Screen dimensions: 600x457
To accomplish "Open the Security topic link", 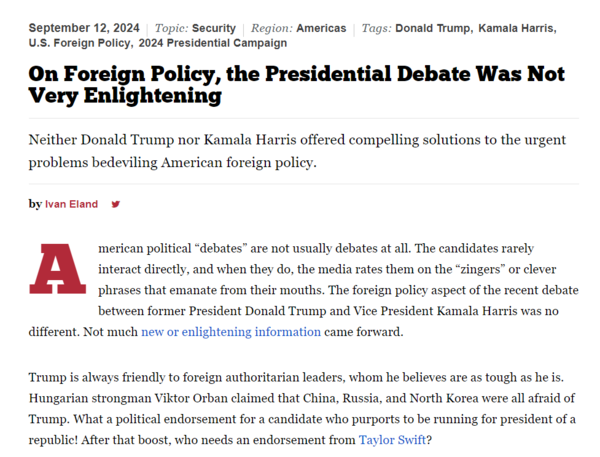I will (214, 28).
